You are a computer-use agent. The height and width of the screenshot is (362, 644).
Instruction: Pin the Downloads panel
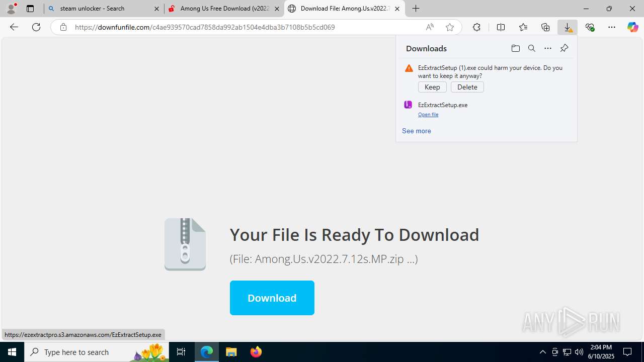pos(564,48)
